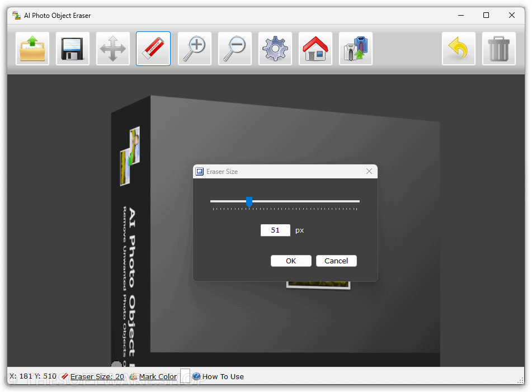The width and height of the screenshot is (532, 392).
Task: Cancel the Eraser Size dialog
Action: [336, 261]
